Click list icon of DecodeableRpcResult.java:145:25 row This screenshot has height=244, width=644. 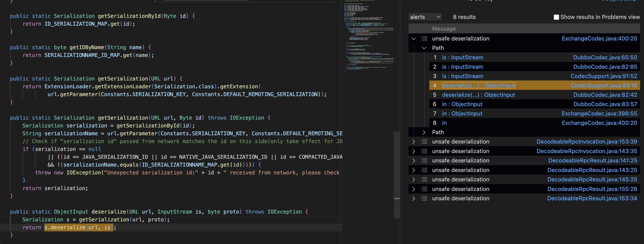pyautogui.click(x=424, y=179)
